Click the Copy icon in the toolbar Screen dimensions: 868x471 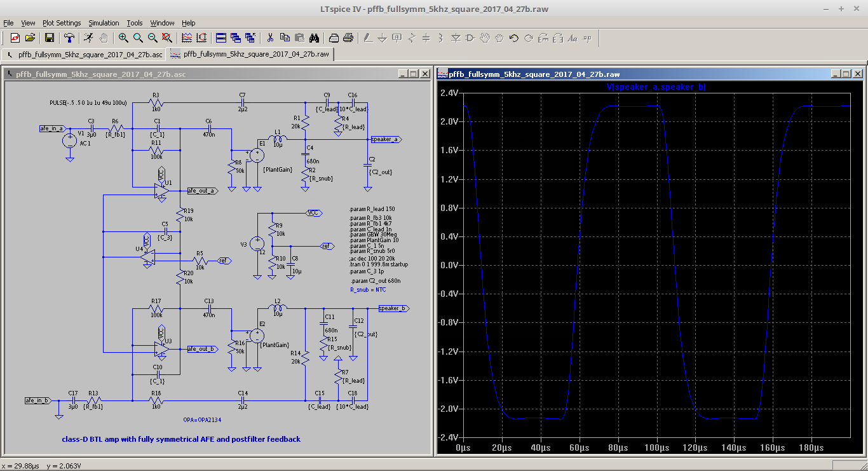tap(285, 38)
